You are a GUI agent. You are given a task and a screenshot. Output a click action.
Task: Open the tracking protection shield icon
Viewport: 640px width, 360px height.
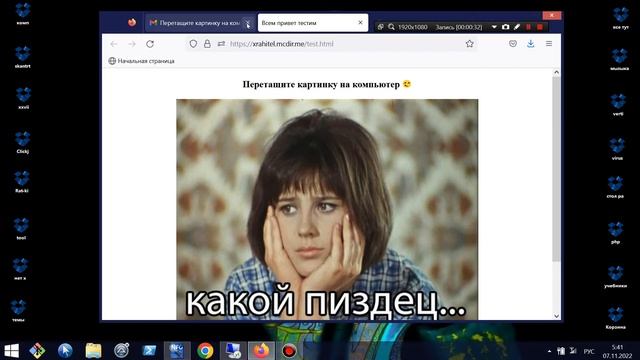point(193,44)
